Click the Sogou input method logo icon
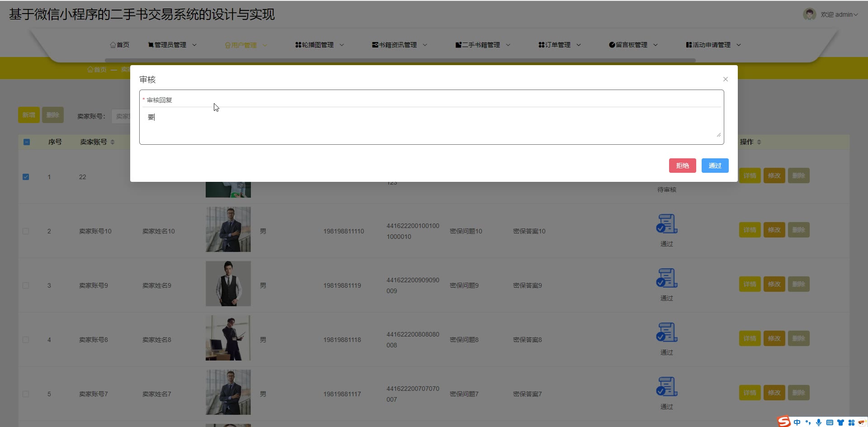The image size is (868, 427). [784, 422]
